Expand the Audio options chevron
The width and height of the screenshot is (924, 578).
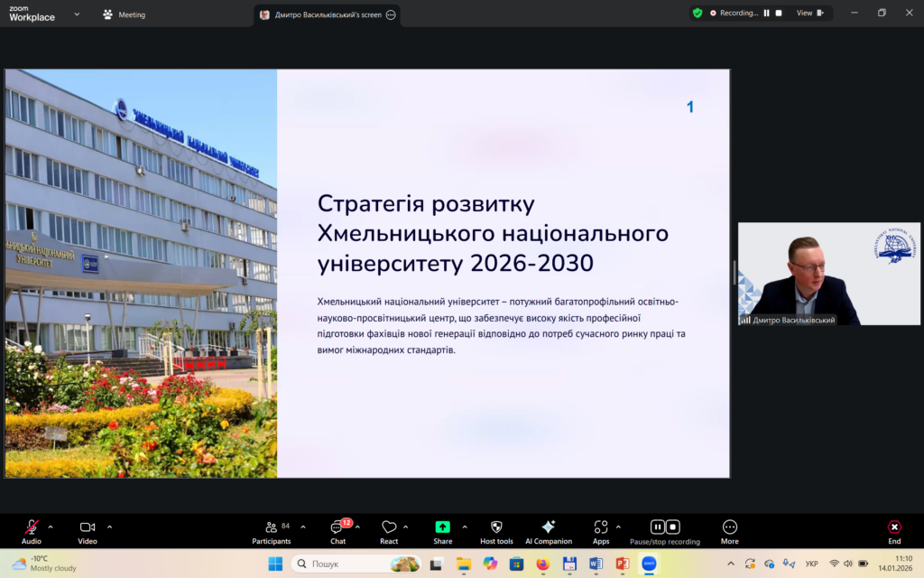[51, 527]
